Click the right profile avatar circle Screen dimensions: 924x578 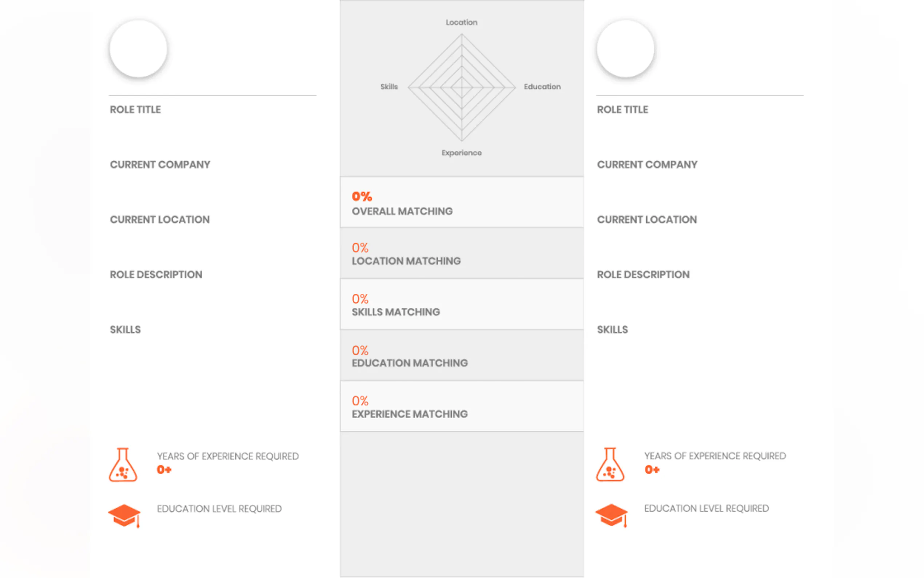(x=625, y=49)
